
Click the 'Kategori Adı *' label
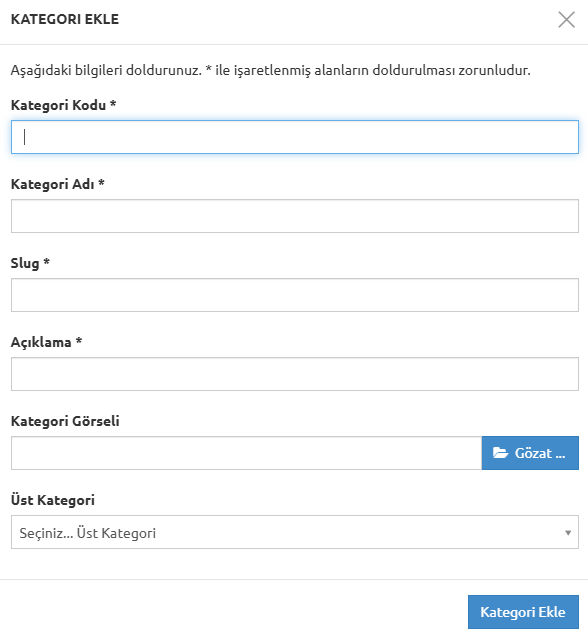[x=57, y=184]
